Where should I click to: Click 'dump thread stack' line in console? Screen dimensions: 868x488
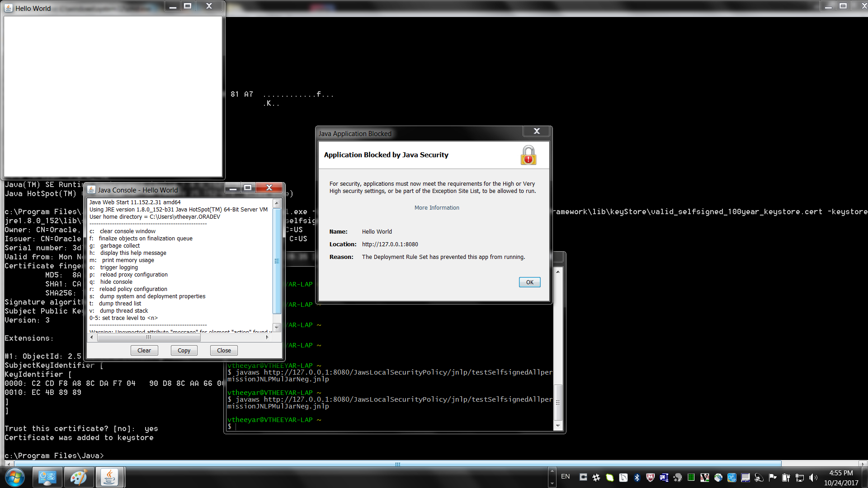click(123, 311)
